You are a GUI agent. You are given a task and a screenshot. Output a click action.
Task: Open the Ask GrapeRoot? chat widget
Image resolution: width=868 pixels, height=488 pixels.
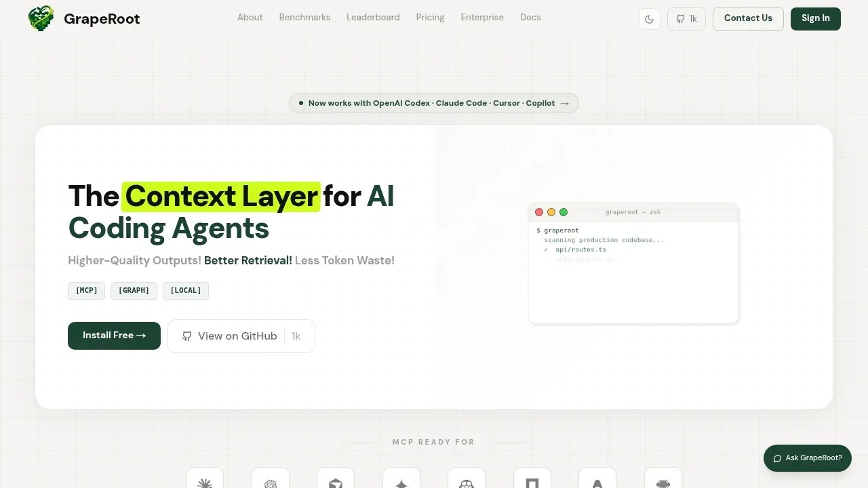pos(808,458)
